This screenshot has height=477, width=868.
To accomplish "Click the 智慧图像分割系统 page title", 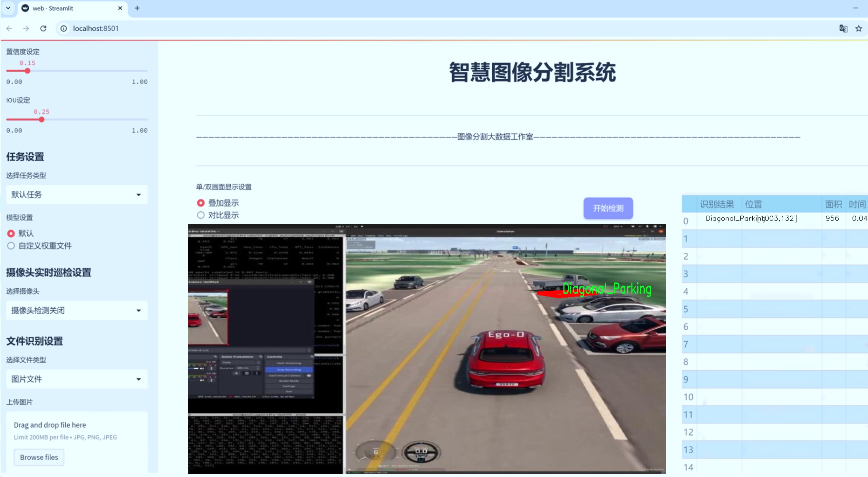I will [532, 73].
